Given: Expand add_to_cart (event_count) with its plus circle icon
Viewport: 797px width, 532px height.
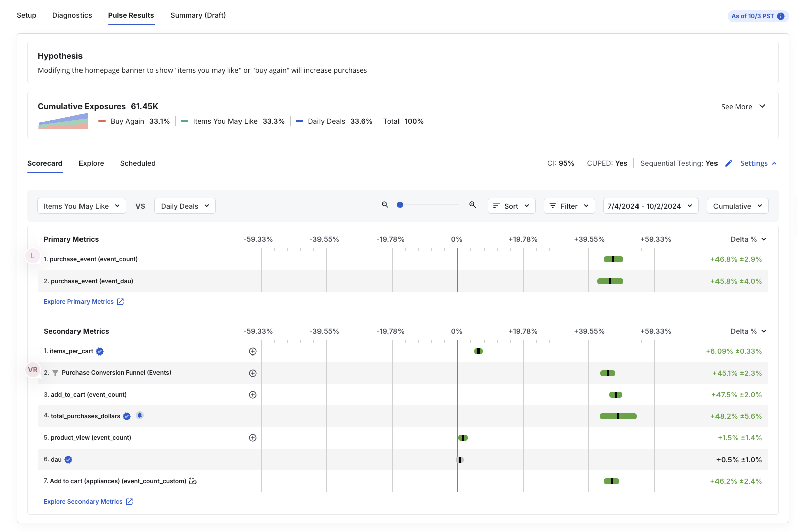Looking at the screenshot, I should coord(253,395).
